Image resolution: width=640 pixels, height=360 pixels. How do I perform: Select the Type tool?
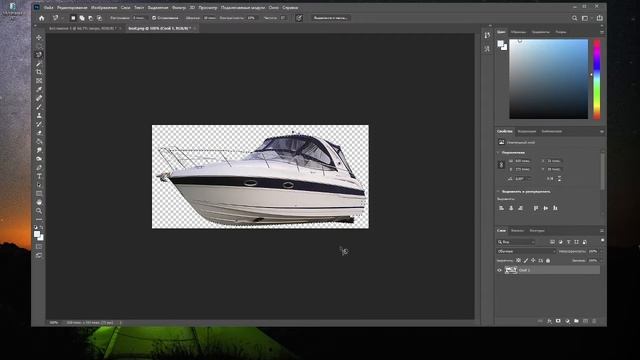pyautogui.click(x=39, y=176)
